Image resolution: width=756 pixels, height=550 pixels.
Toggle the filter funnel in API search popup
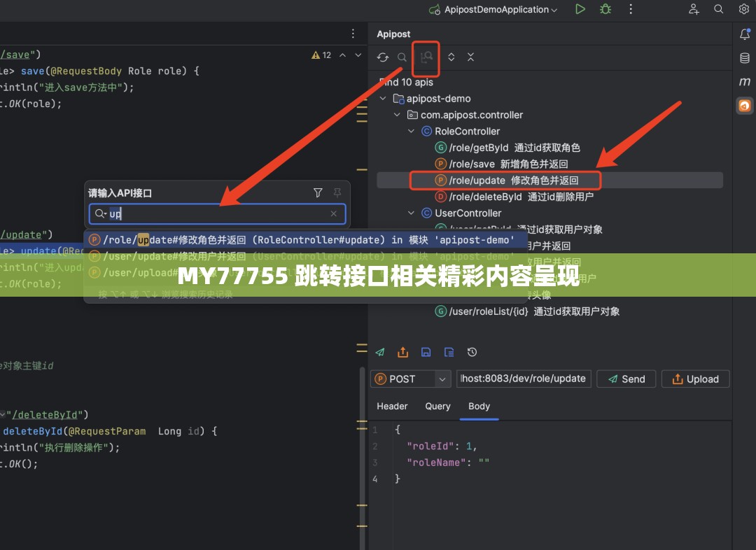tap(318, 192)
